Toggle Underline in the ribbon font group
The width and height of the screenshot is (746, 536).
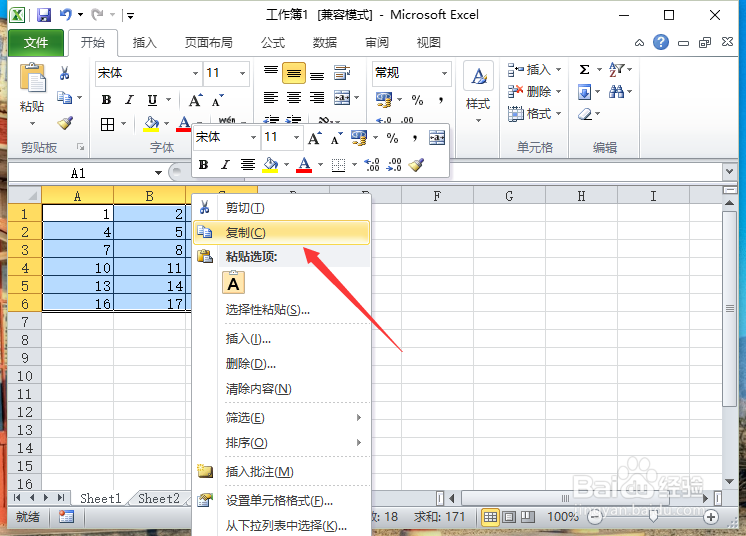(152, 100)
